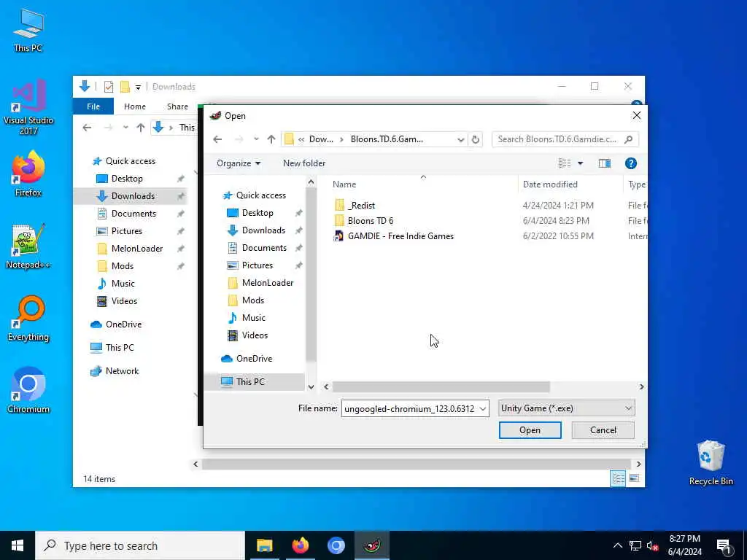Open File Explorer from the taskbar
This screenshot has width=747, height=560.
pos(264,545)
